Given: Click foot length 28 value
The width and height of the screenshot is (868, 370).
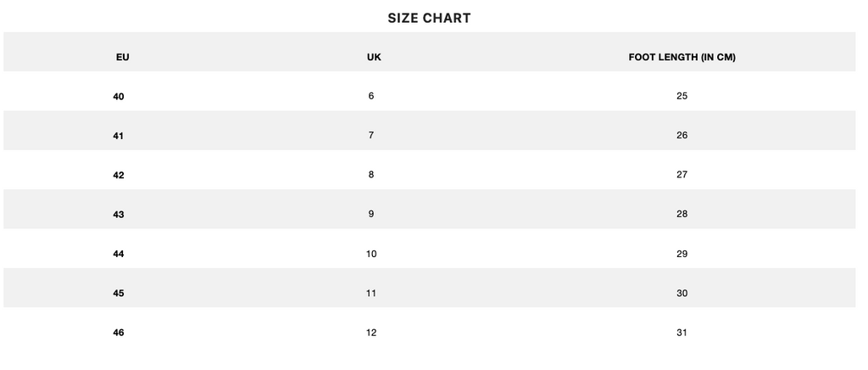Looking at the screenshot, I should click(x=682, y=214).
